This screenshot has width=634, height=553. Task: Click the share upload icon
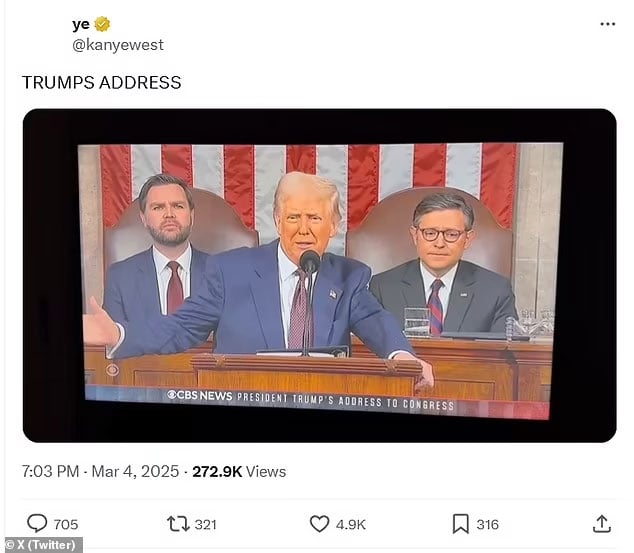pyautogui.click(x=602, y=523)
